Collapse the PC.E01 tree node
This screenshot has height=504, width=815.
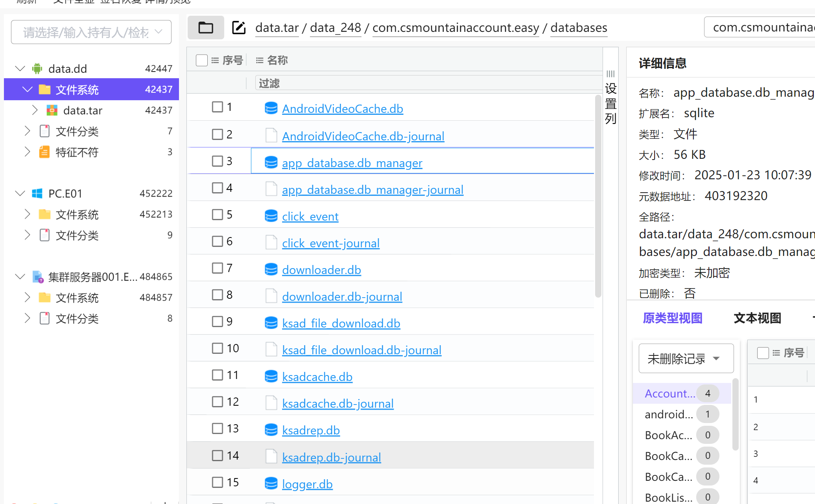[x=20, y=193]
